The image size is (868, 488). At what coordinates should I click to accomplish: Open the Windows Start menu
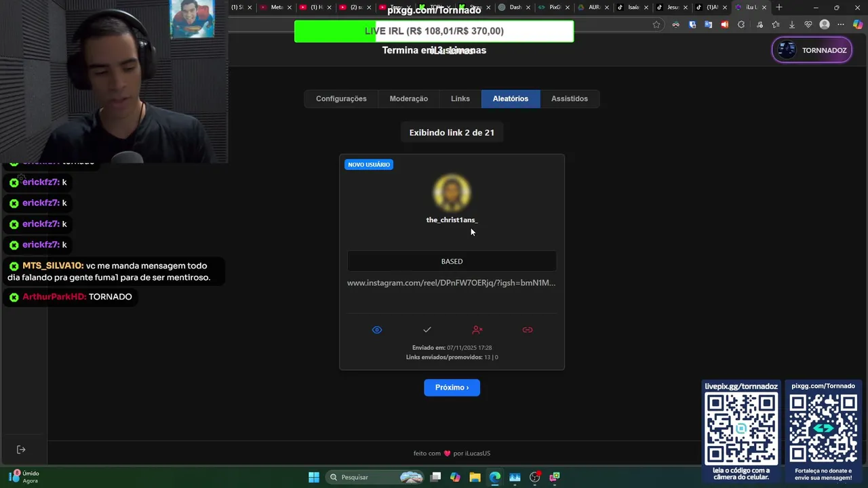tap(314, 477)
